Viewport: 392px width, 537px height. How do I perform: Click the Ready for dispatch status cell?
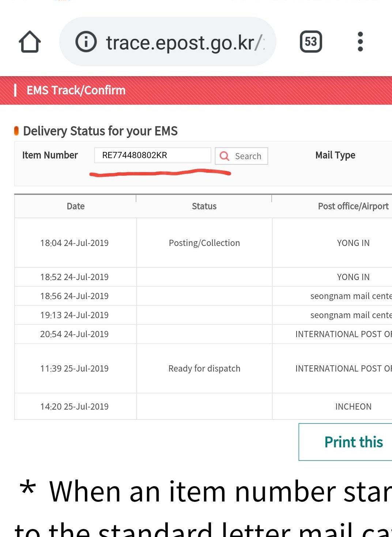[x=204, y=369]
